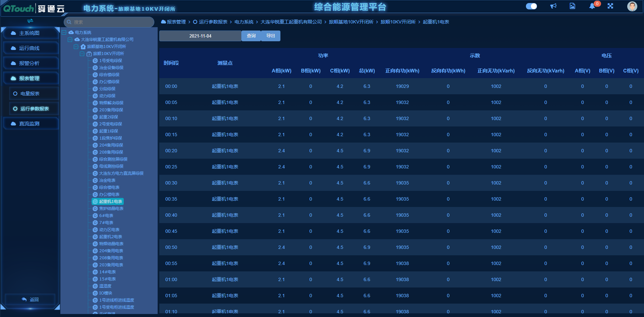The height and width of the screenshot is (317, 644).
Task: Click the chip icon beside 1号受电综保
Action: tap(95, 61)
